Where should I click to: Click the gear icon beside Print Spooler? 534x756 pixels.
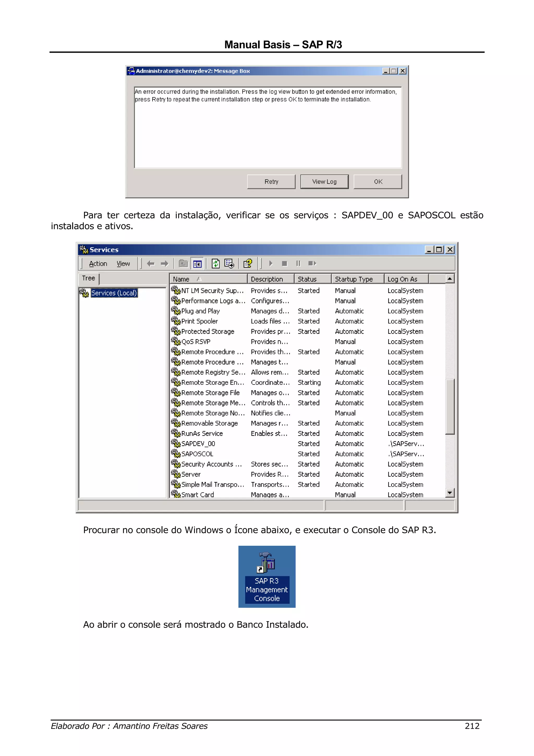tap(176, 321)
